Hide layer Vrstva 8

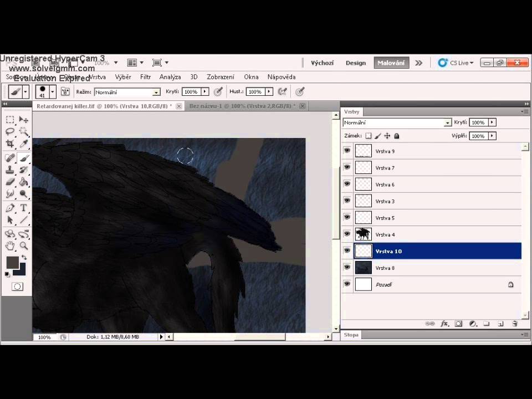coord(347,267)
